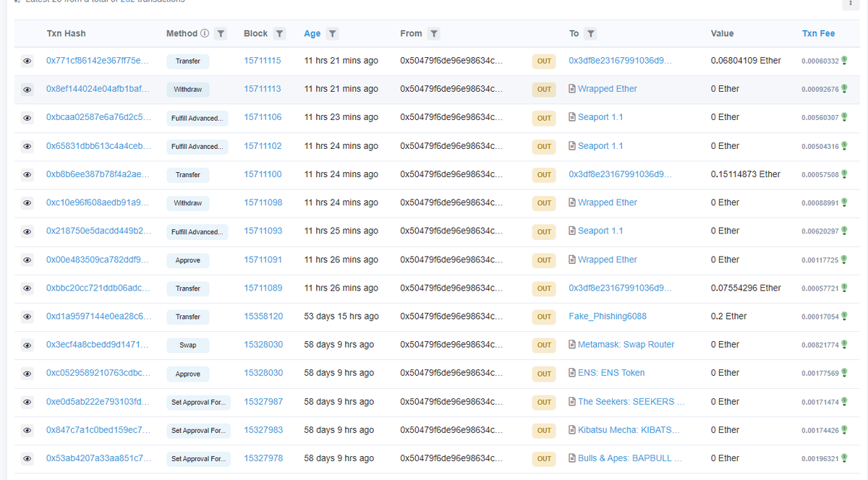Switch Txn Fee column header view

[x=819, y=33]
